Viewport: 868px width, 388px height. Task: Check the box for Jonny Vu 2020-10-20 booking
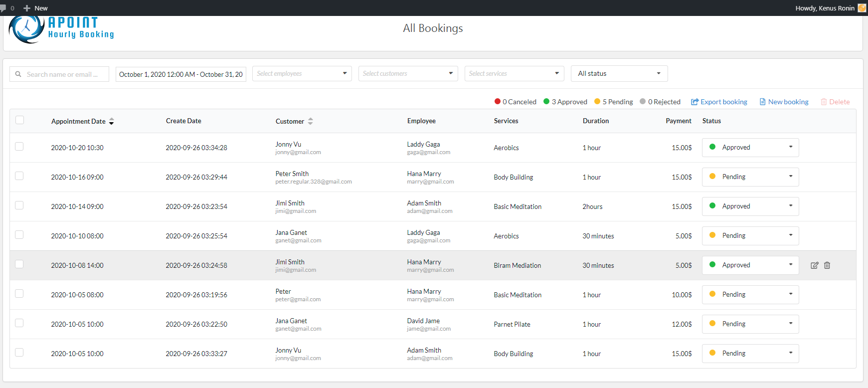(19, 147)
